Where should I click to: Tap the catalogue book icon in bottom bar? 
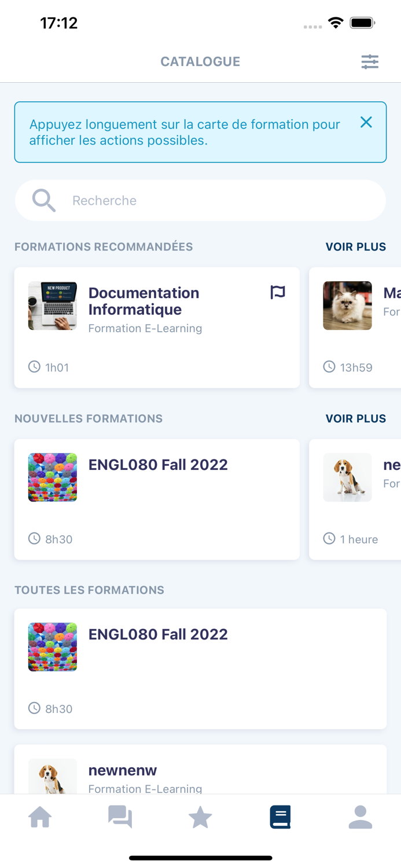click(280, 817)
